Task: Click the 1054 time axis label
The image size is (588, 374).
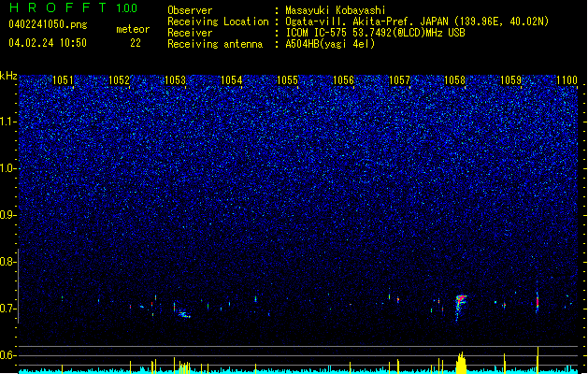Action: (232, 80)
